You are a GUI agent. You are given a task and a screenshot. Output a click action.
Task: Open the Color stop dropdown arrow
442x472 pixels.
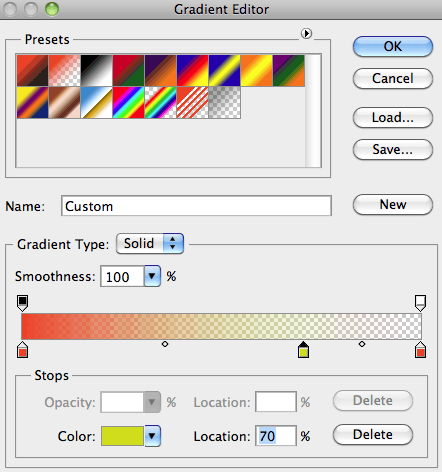(152, 436)
